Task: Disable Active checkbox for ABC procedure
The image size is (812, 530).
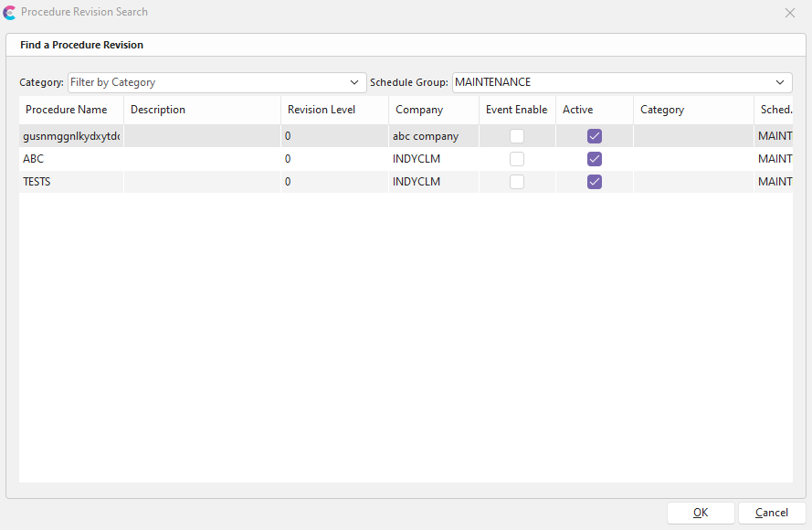Action: 595,159
